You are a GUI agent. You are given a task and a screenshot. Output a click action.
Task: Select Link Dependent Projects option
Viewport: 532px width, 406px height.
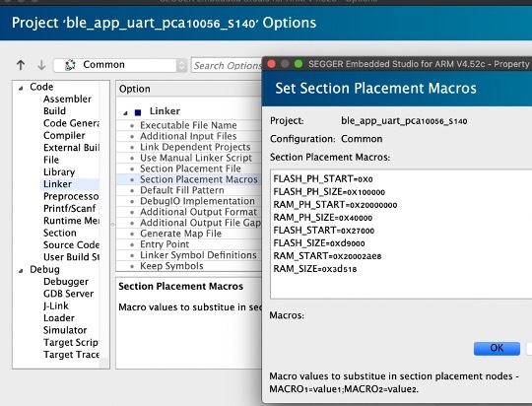[x=195, y=147]
